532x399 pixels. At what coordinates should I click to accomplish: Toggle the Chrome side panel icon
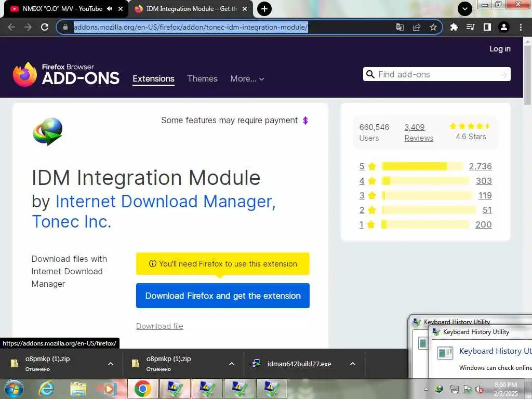[x=487, y=27]
